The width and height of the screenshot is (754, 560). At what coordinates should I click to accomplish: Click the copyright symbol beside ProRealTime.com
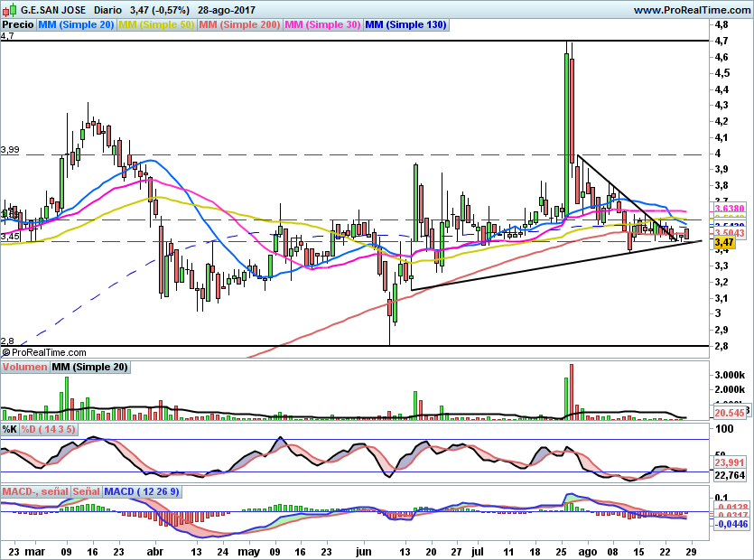point(6,353)
